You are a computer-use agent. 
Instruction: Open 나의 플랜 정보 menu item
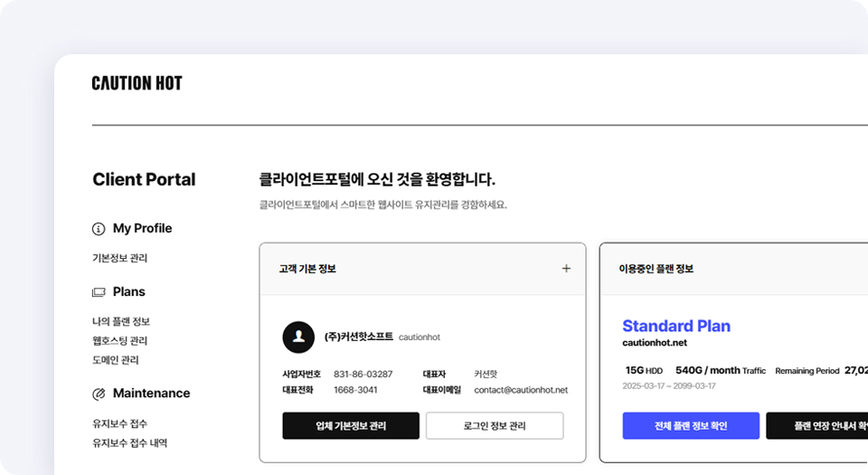tap(121, 321)
